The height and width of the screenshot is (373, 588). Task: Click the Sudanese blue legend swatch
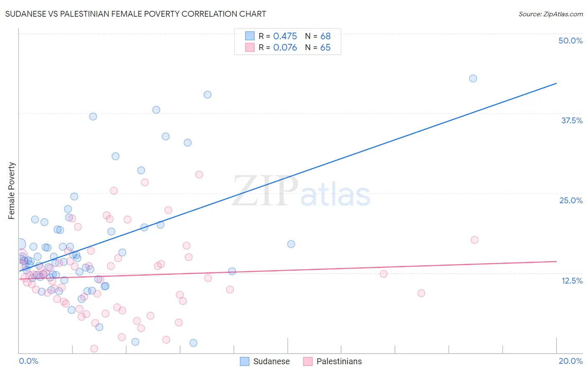(245, 361)
